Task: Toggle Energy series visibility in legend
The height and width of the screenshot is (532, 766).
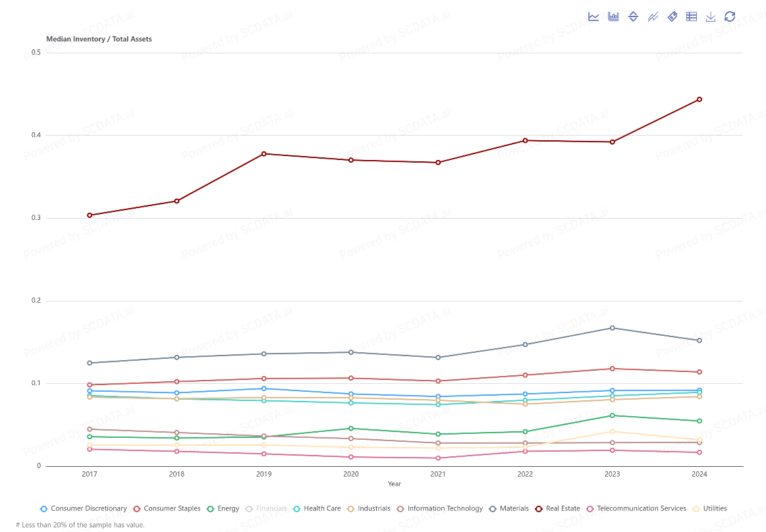Action: point(223,508)
